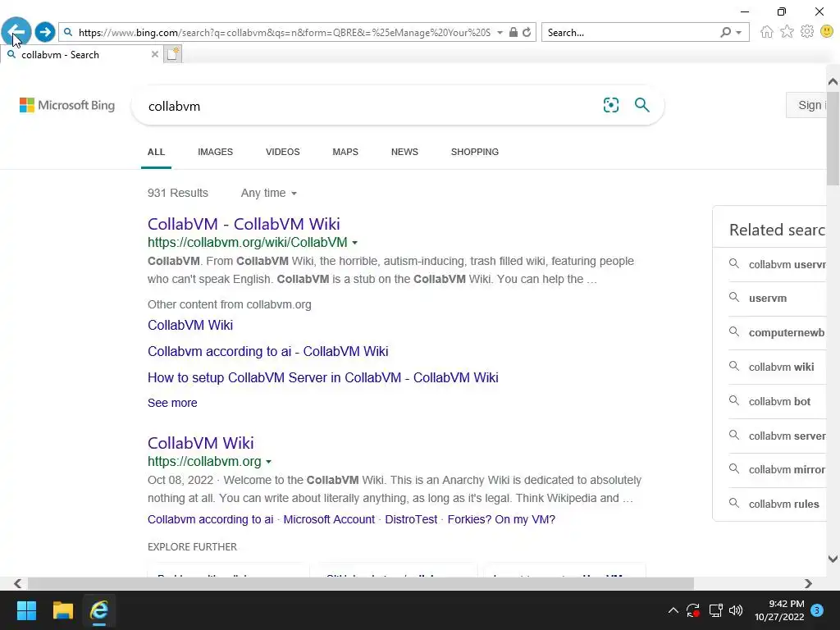Open the Any time filter dropdown
This screenshot has height=630, width=840.
(x=269, y=193)
